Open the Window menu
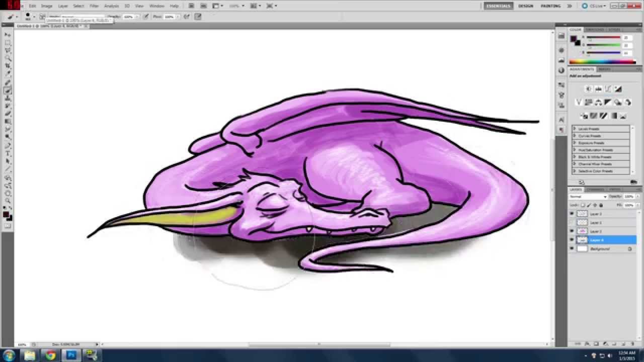 click(x=156, y=6)
